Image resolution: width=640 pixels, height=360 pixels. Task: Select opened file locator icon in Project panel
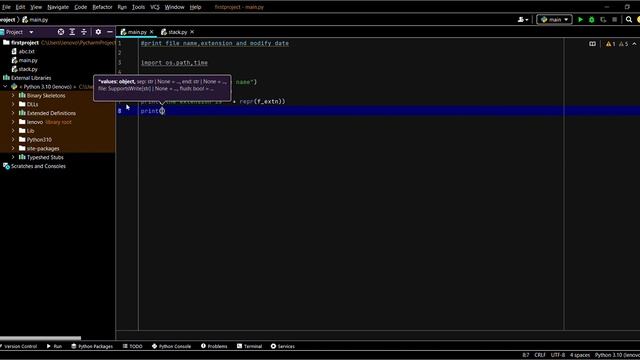click(61, 32)
